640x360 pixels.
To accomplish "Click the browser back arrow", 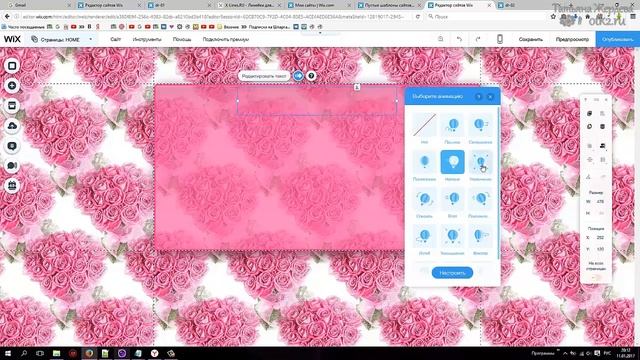I will coord(7,16).
